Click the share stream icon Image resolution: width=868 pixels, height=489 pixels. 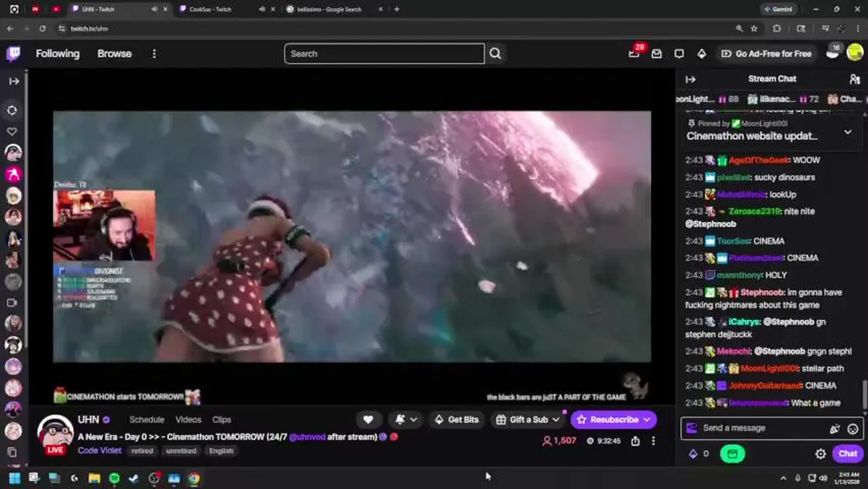click(x=635, y=441)
